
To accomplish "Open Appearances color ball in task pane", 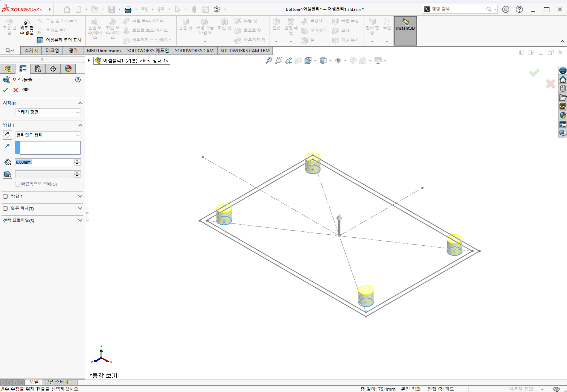I will [563, 115].
